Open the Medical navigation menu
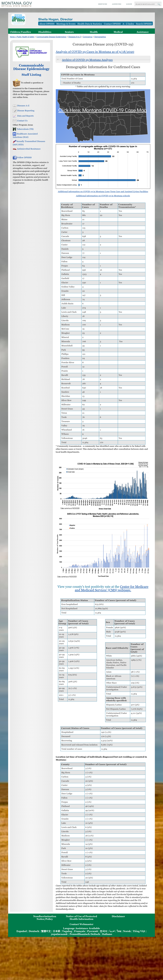Viewport: 163px width, 980px height. [118, 32]
